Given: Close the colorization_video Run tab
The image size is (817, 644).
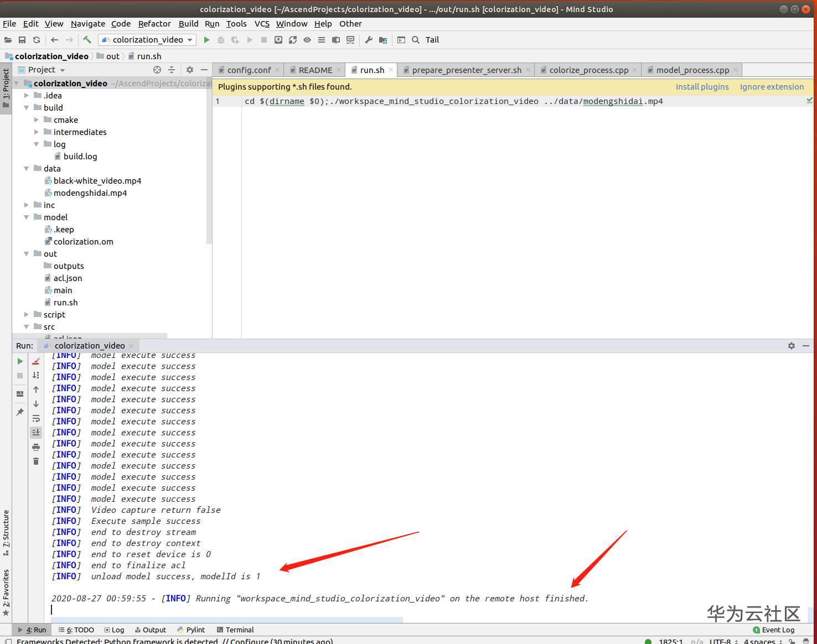Looking at the screenshot, I should [x=131, y=346].
